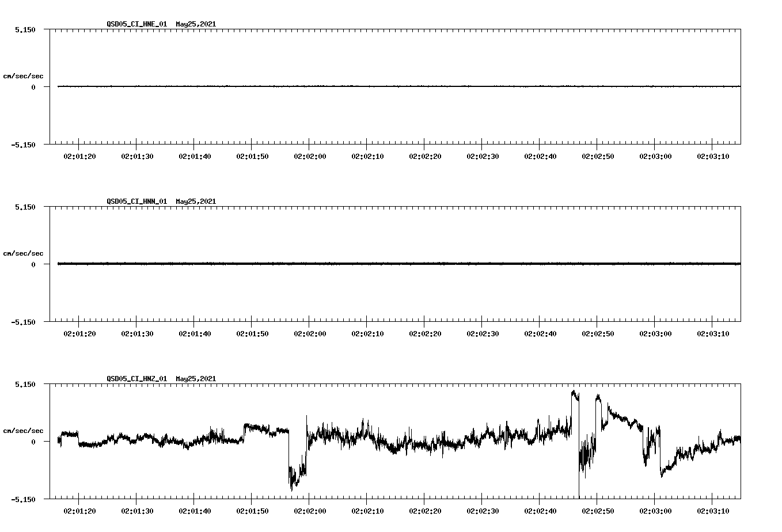782x532 pixels.
Task: Click the 02:03:10 time tick on the bottom plot
Action: (x=712, y=511)
